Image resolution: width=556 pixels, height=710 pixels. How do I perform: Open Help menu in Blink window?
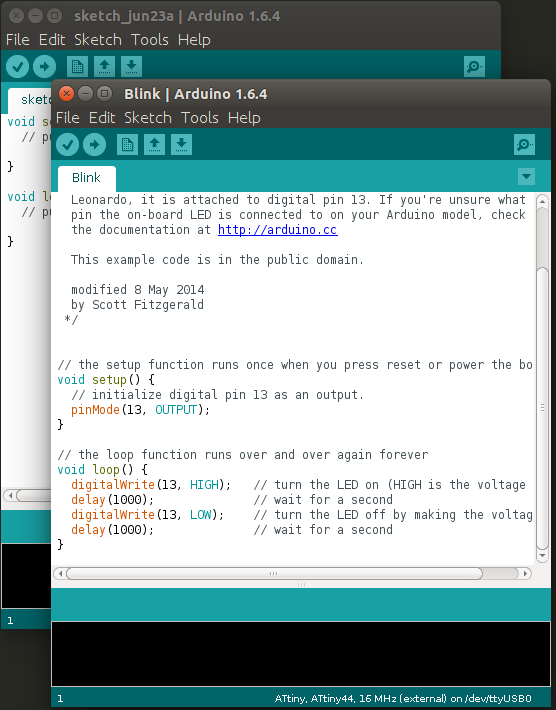(x=244, y=118)
